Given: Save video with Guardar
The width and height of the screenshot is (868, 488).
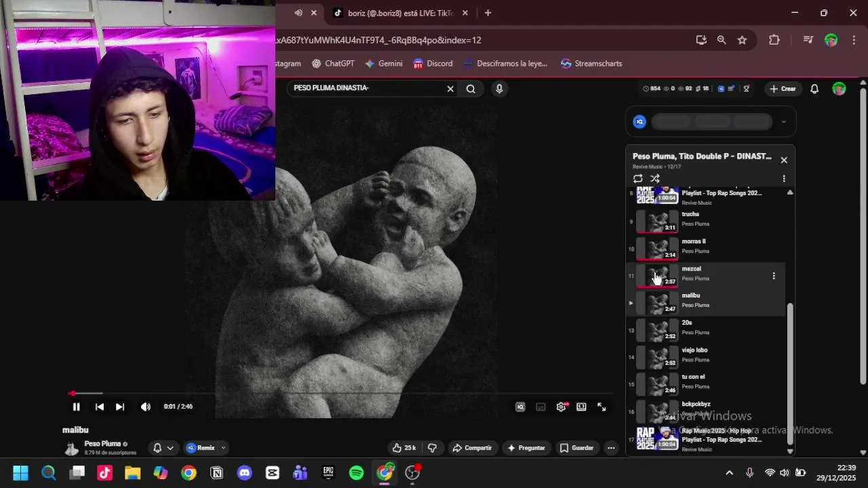Looking at the screenshot, I should (x=577, y=448).
